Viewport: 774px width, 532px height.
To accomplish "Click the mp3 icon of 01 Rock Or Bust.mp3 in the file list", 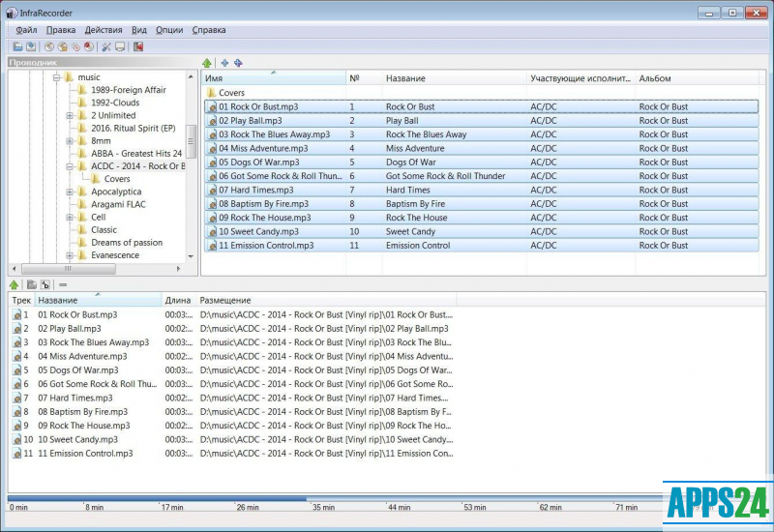I will click(x=212, y=107).
